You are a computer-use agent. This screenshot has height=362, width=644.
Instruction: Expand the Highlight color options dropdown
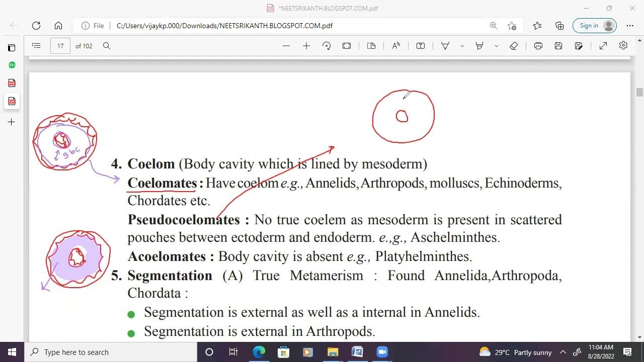click(x=496, y=46)
